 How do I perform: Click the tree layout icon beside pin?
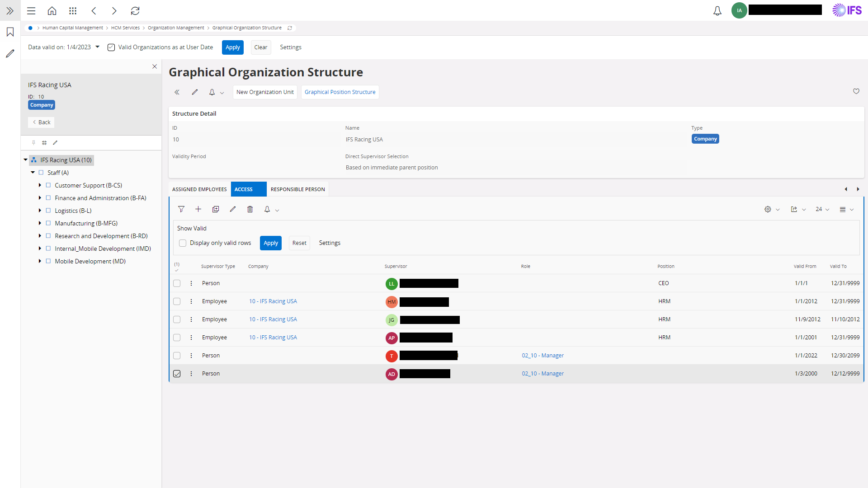pos(44,142)
